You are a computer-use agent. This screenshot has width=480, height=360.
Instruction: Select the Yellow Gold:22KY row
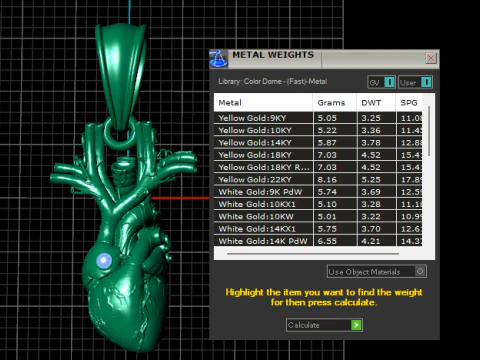[318, 180]
